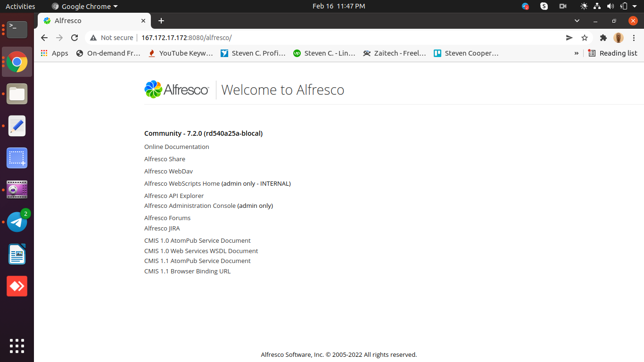Screen dimensions: 644x362
Task: Show Applications grid
Action: [x=17, y=346]
